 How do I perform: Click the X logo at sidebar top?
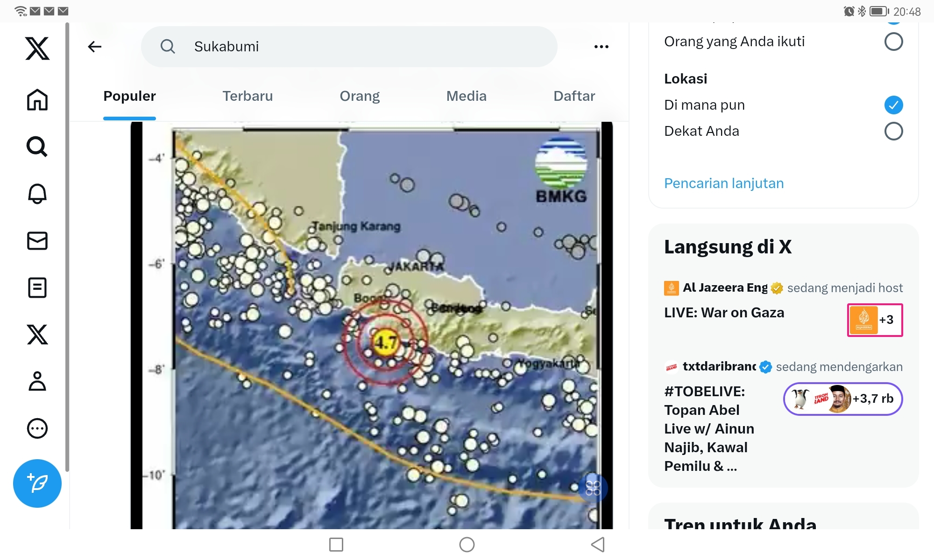point(37,48)
